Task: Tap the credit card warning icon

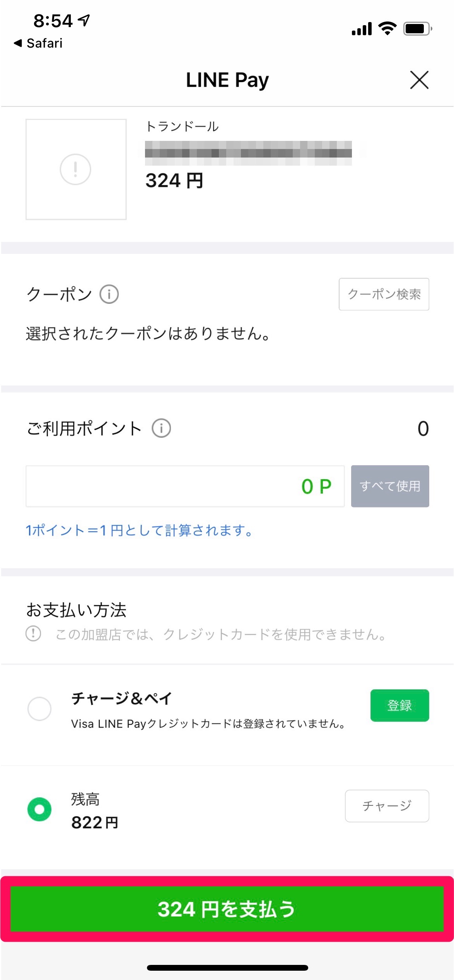Action: tap(33, 634)
